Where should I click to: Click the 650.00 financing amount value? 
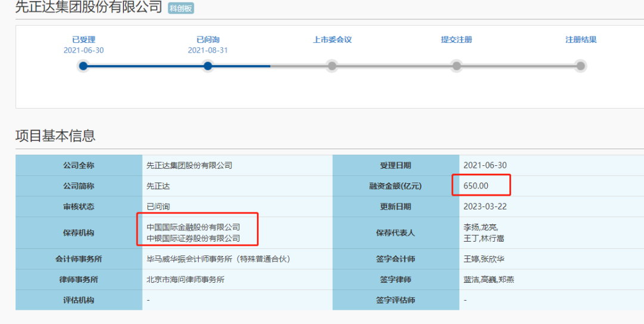click(476, 186)
